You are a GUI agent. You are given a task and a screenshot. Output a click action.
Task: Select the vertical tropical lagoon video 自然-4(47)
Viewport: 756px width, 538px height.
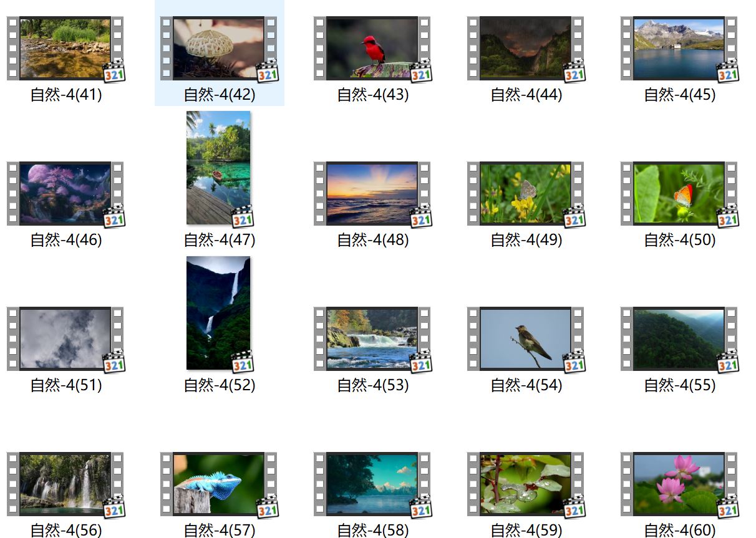pyautogui.click(x=218, y=167)
